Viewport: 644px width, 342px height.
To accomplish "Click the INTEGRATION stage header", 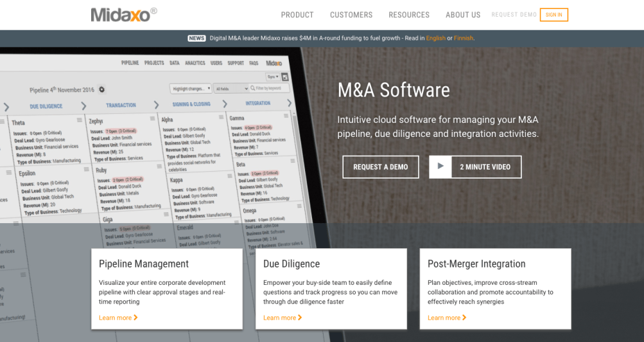I will (258, 103).
